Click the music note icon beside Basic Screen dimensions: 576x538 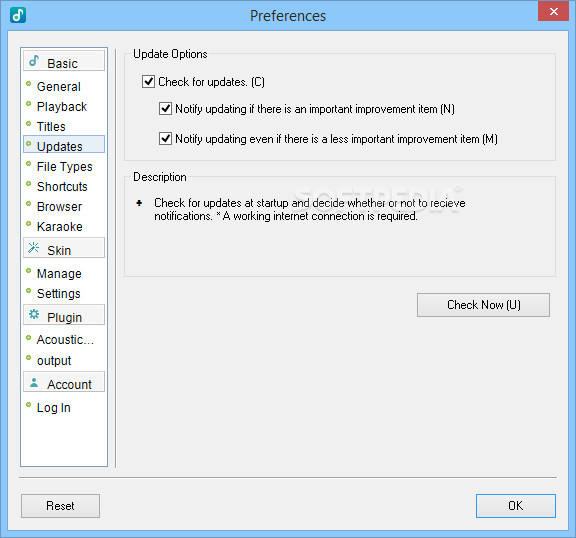pos(34,61)
